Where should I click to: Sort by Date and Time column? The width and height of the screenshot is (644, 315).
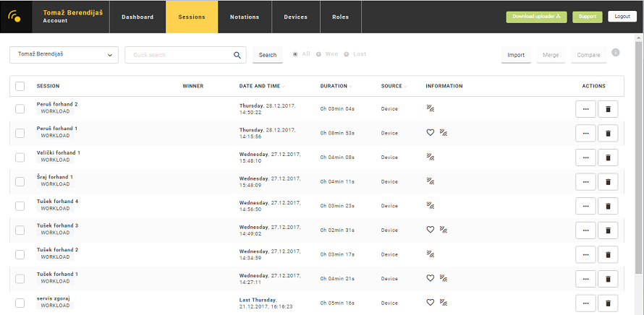262,86
